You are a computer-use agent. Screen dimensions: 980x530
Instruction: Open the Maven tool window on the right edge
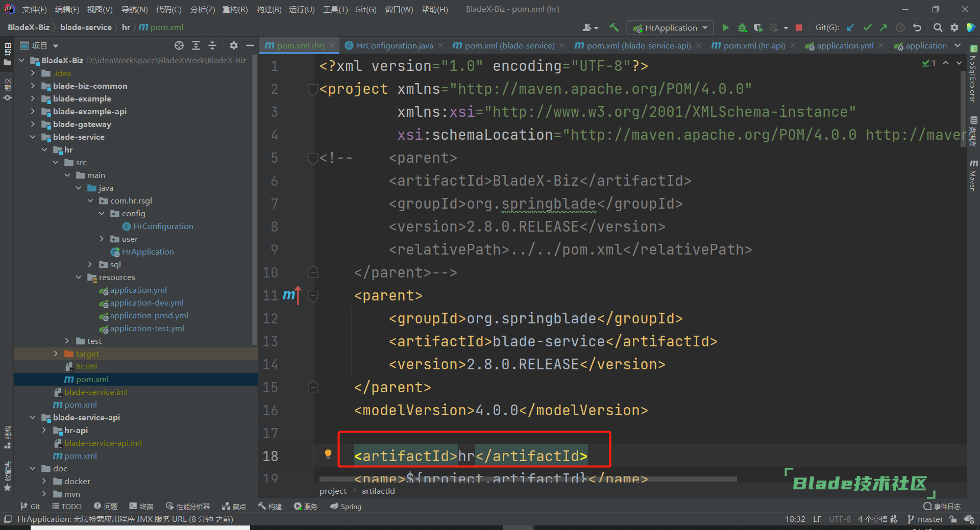click(x=973, y=176)
